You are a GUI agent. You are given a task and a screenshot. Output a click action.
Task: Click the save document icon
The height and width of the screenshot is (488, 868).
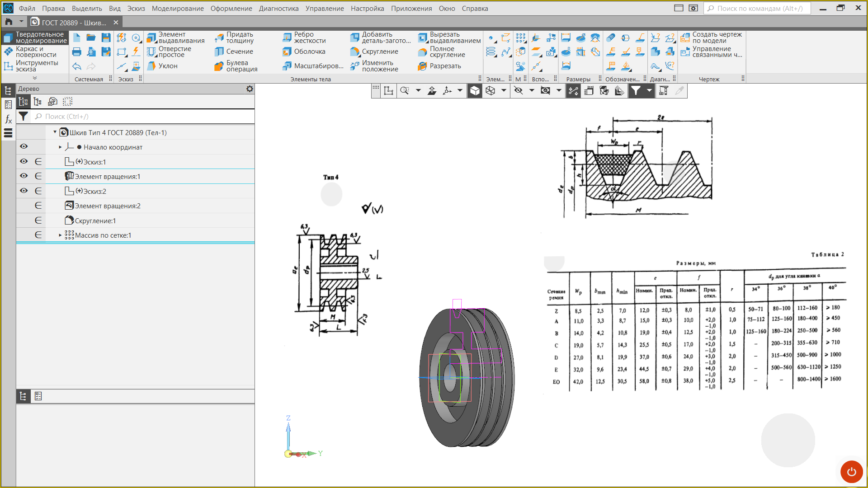106,38
